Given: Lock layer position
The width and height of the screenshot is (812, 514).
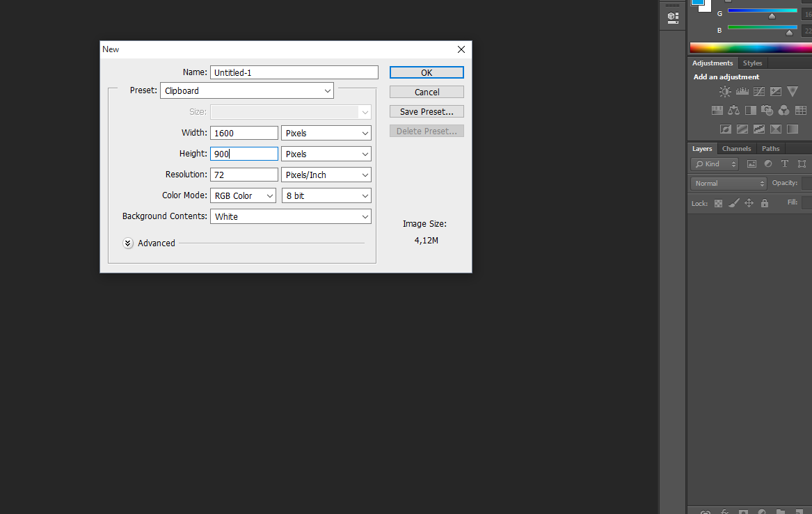Looking at the screenshot, I should tap(749, 203).
